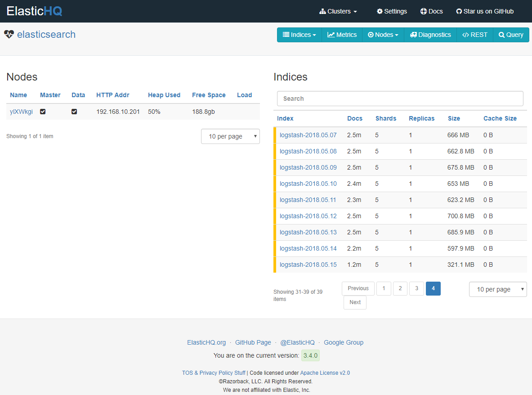Open the Metrics page

click(342, 35)
